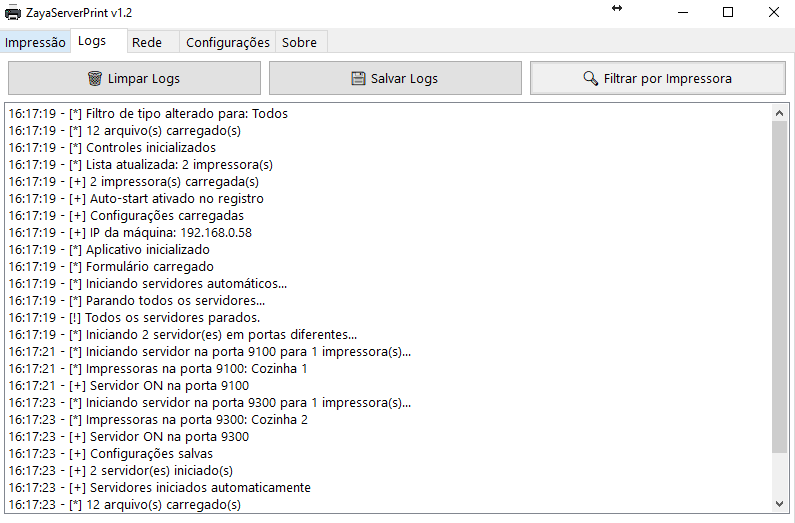Minimize the ZayaServerPrint window

(x=683, y=13)
